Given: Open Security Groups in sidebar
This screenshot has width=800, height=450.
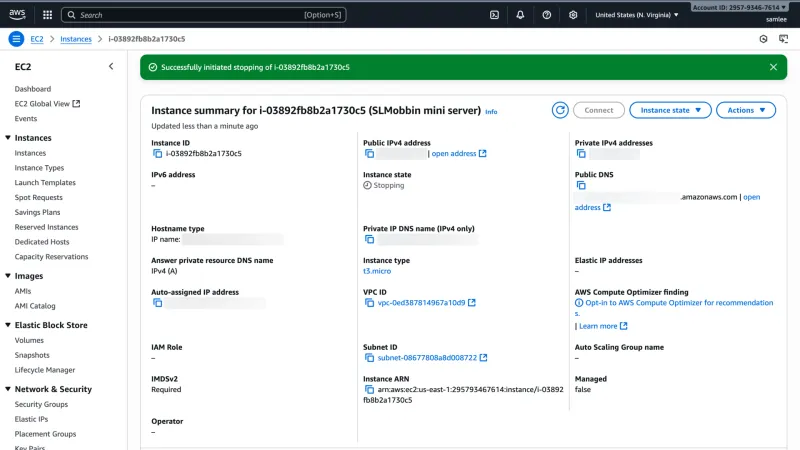Looking at the screenshot, I should click(41, 405).
